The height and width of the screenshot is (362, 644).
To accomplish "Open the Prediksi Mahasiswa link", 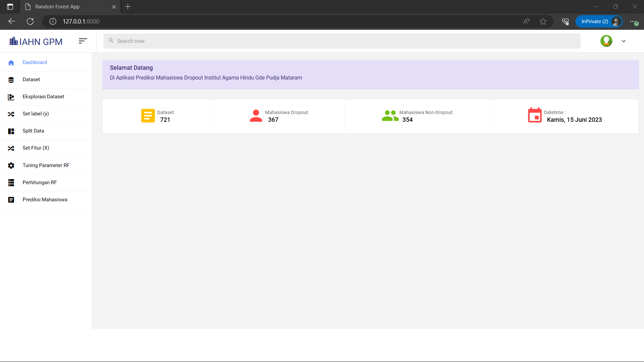I will tap(45, 200).
